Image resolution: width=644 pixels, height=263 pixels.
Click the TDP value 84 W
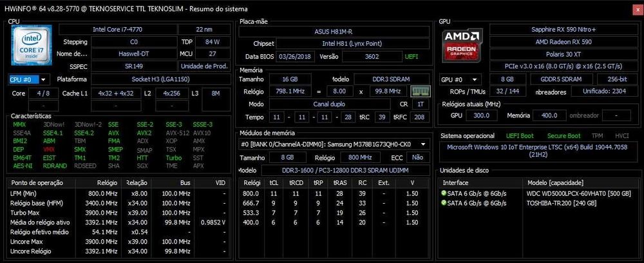point(213,42)
